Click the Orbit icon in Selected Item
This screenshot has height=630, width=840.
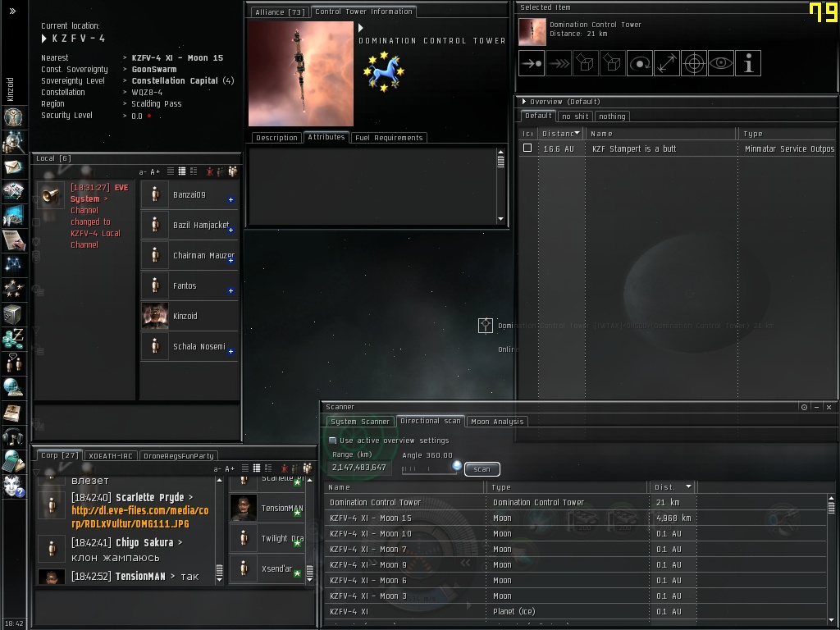point(640,63)
